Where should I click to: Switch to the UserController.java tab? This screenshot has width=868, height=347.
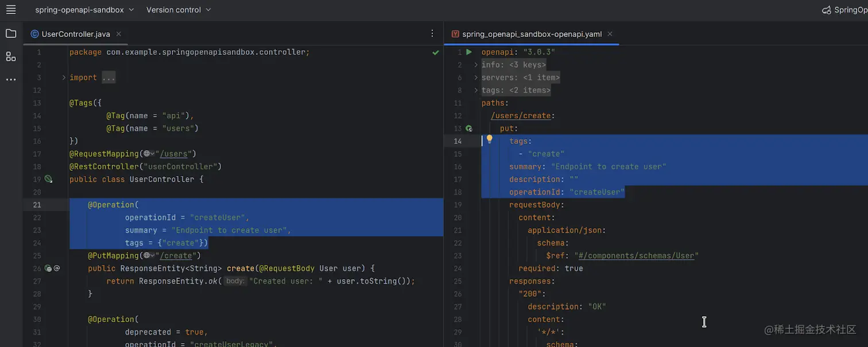pyautogui.click(x=75, y=33)
